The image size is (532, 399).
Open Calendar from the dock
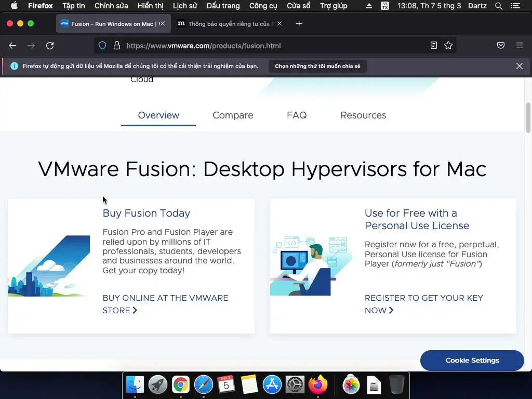pos(227,385)
